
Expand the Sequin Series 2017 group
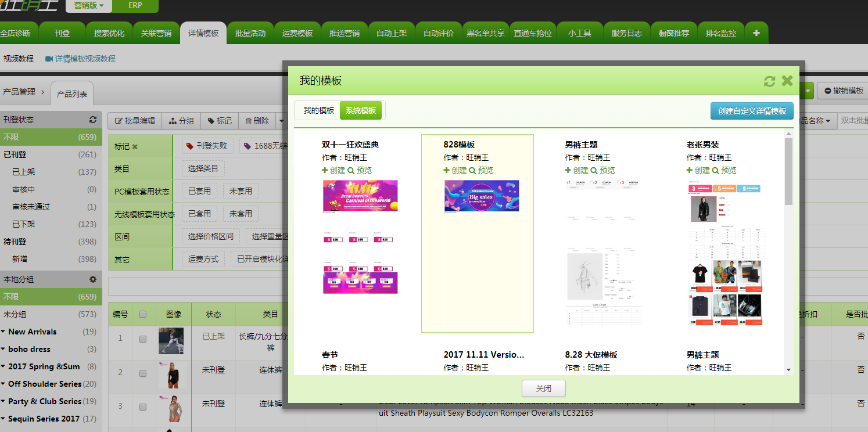[x=3, y=419]
